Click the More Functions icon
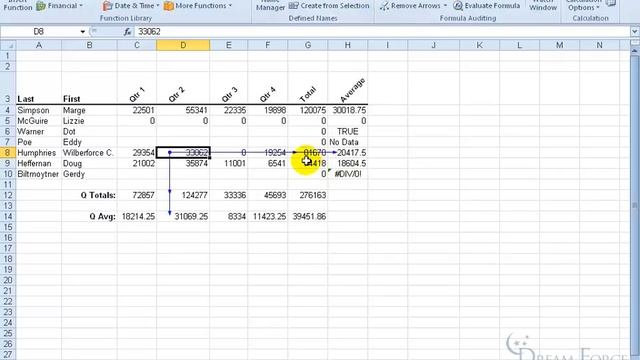Image resolution: width=640 pixels, height=360 pixels. (x=169, y=6)
